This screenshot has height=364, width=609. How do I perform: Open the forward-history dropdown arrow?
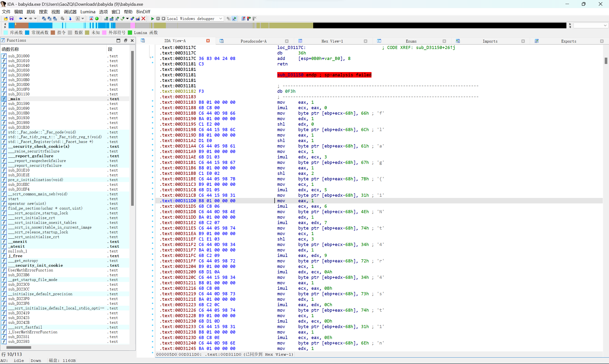[35, 19]
